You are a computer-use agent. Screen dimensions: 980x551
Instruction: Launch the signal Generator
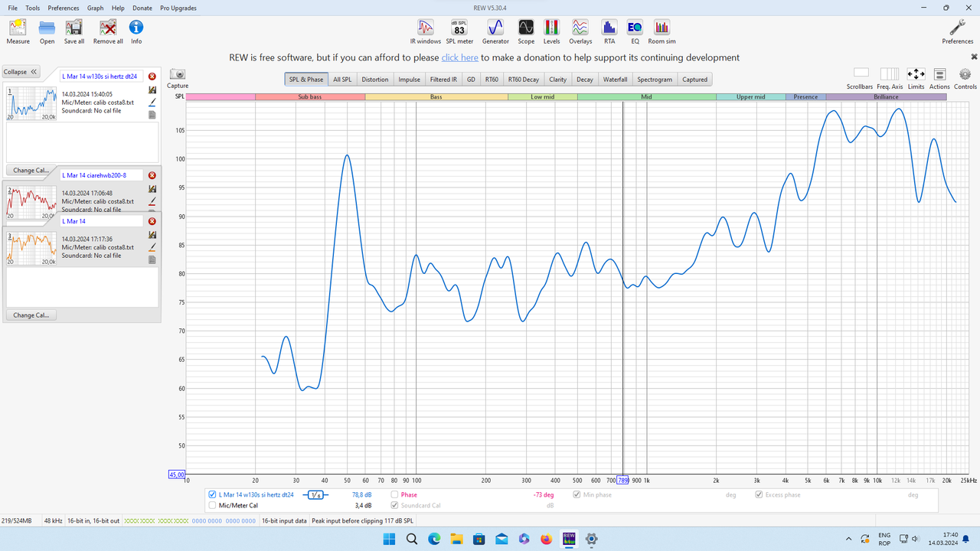(x=495, y=31)
